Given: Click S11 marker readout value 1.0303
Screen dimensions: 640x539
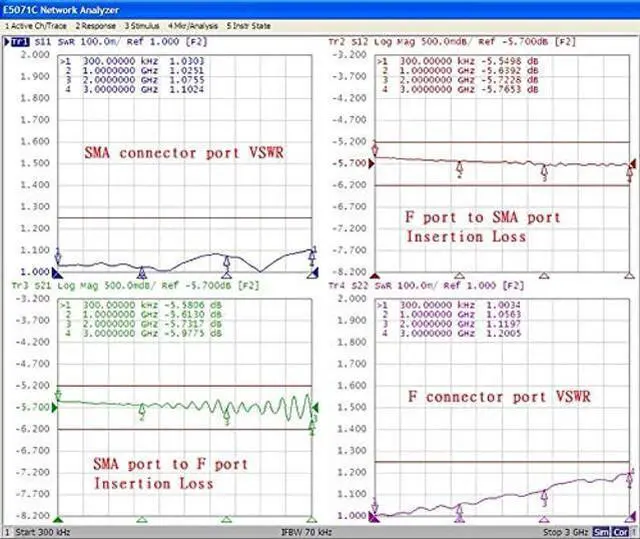Looking at the screenshot, I should coord(187,61).
